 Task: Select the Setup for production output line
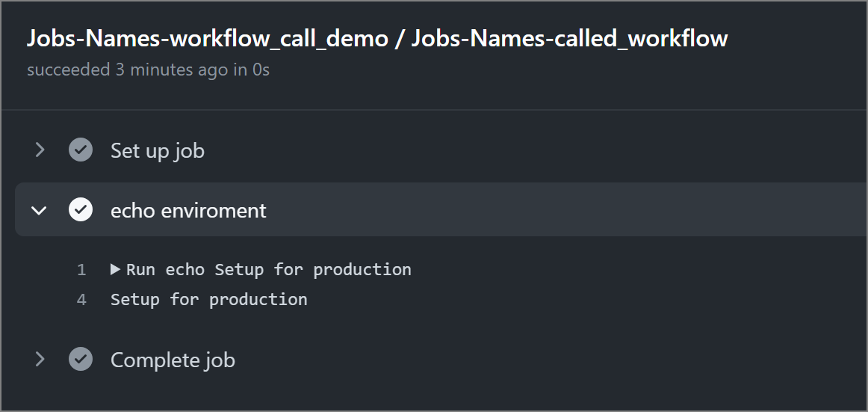[209, 299]
